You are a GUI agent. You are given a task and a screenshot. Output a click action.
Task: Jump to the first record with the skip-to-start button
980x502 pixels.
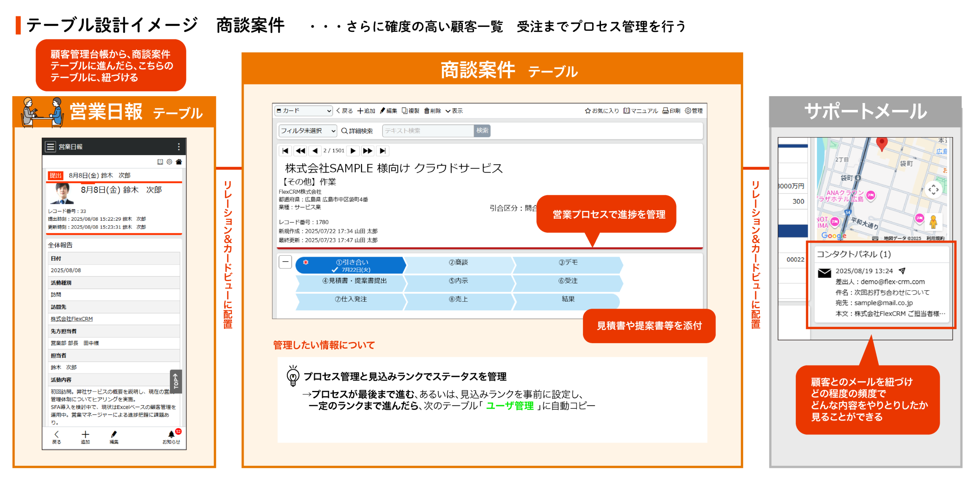(x=285, y=151)
